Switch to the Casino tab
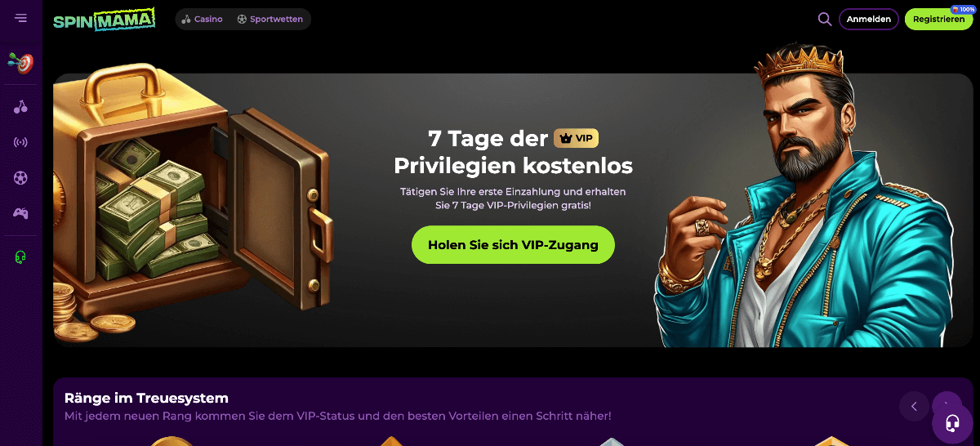 click(x=202, y=19)
